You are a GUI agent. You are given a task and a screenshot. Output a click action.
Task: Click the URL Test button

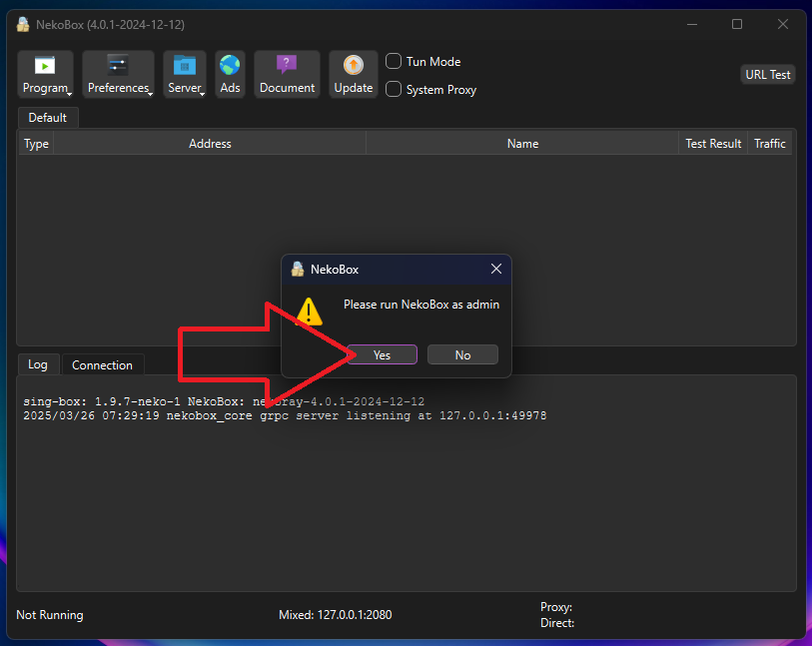767,75
